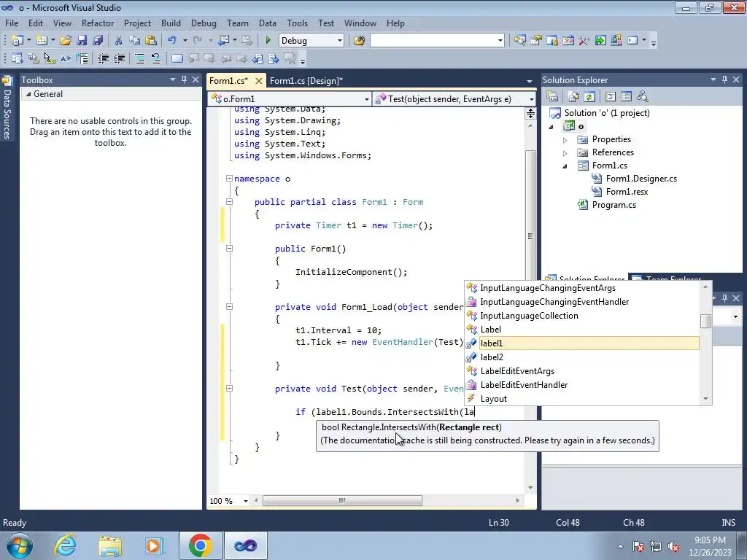Image resolution: width=747 pixels, height=560 pixels.
Task: Click the Find in Files icon
Action: (359, 41)
